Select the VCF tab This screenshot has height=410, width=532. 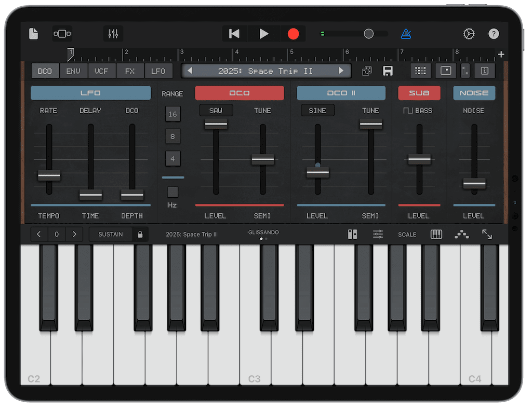[x=101, y=71]
